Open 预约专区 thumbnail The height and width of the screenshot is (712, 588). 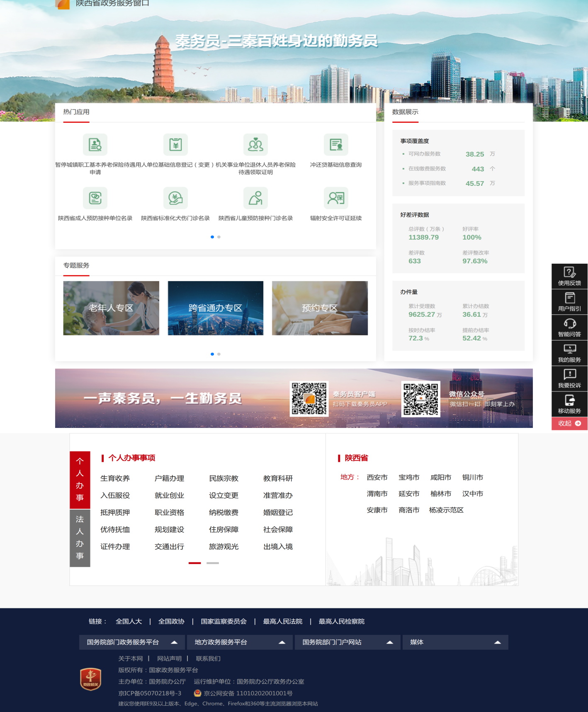(320, 308)
